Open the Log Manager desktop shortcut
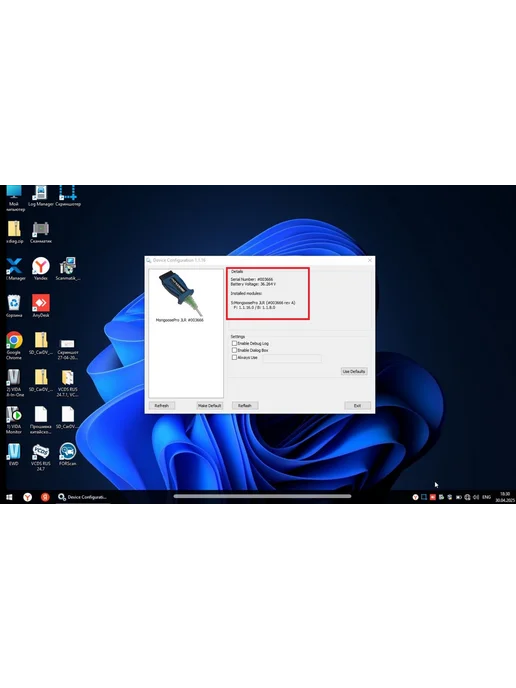Screen dimensions: 516x688 click(x=40, y=196)
